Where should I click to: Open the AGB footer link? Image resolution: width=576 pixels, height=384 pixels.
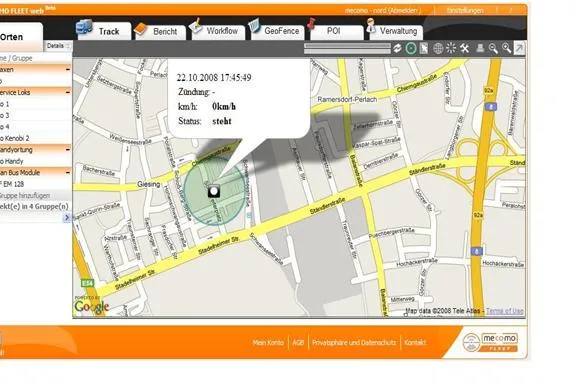point(298,342)
